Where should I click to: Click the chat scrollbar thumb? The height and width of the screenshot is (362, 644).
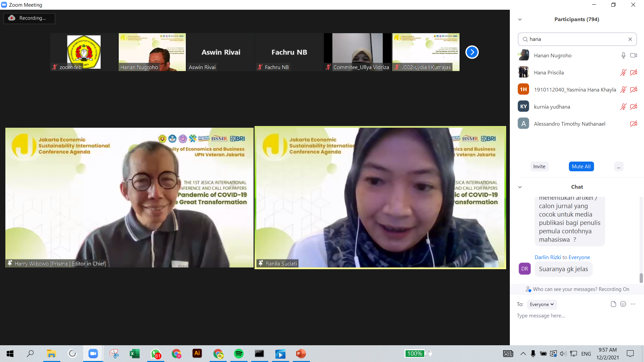click(641, 278)
